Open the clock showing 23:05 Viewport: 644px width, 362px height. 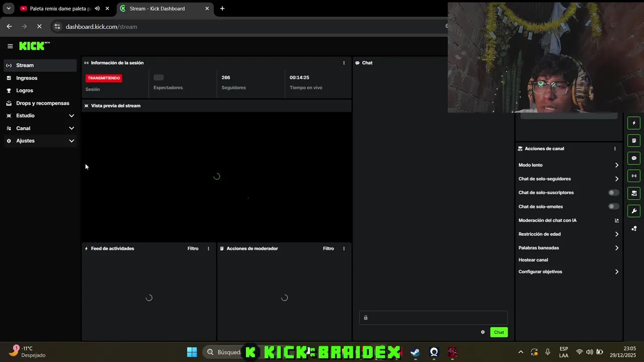pyautogui.click(x=622, y=352)
